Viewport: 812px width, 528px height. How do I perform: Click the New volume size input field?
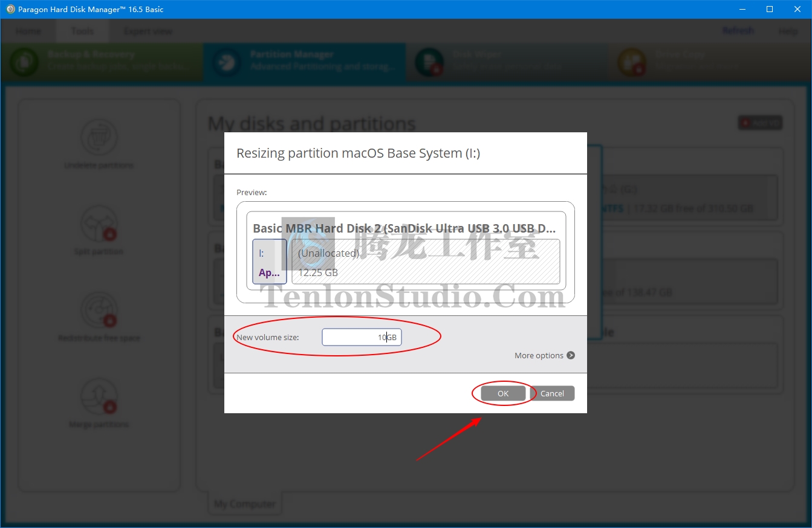[x=362, y=337]
